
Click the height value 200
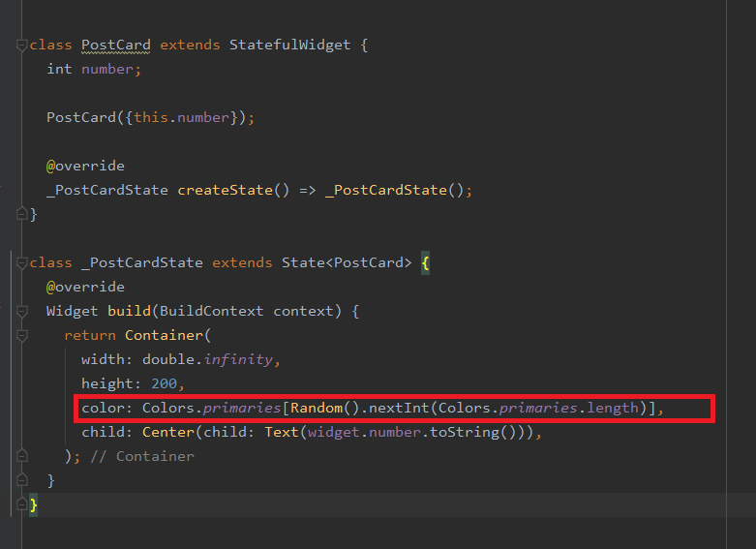(x=164, y=383)
